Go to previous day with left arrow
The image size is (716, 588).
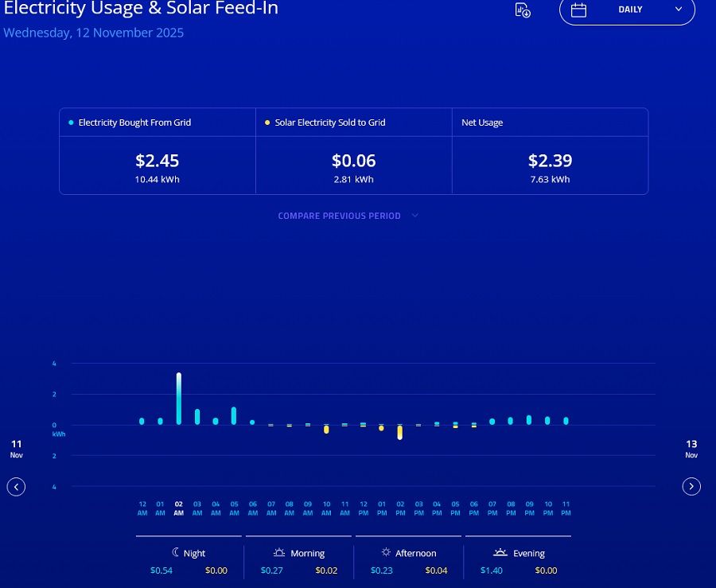16,486
